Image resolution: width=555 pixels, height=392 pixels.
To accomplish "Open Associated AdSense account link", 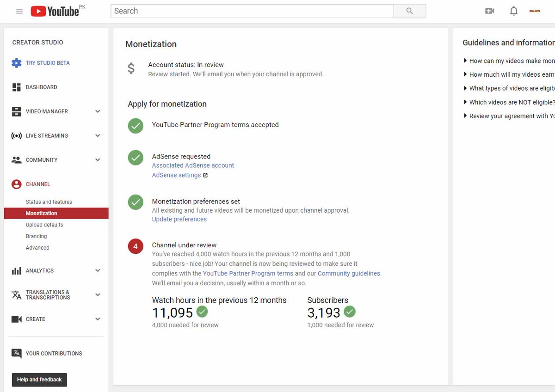I will [x=193, y=165].
